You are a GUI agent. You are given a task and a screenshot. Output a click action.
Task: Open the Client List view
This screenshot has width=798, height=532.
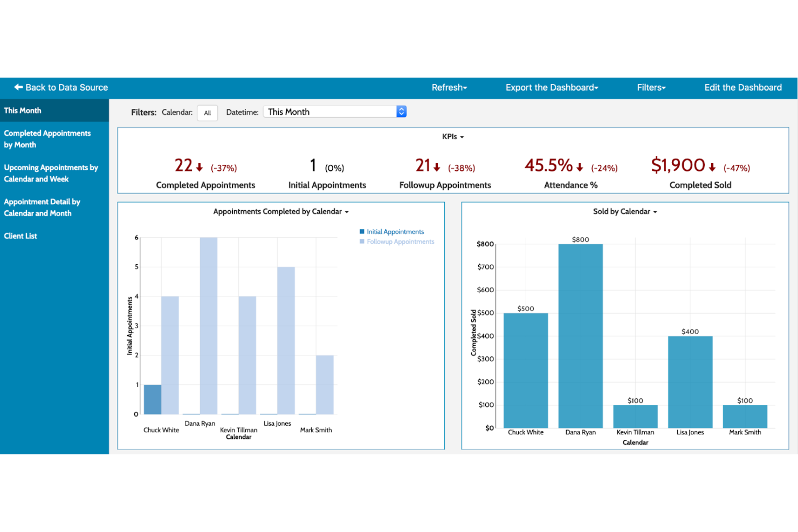[20, 236]
